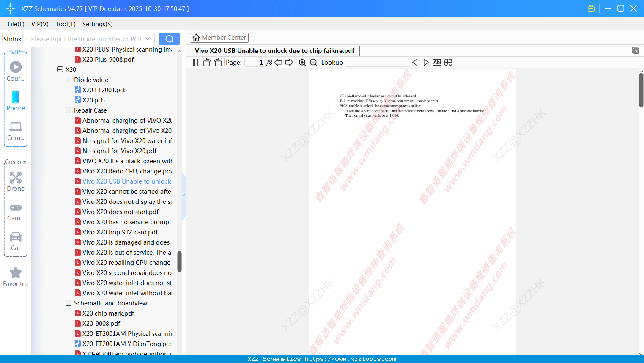Viewport: 644px width, 363px height.
Task: Open Abnormal charging of VIVO X20 file
Action: [123, 120]
